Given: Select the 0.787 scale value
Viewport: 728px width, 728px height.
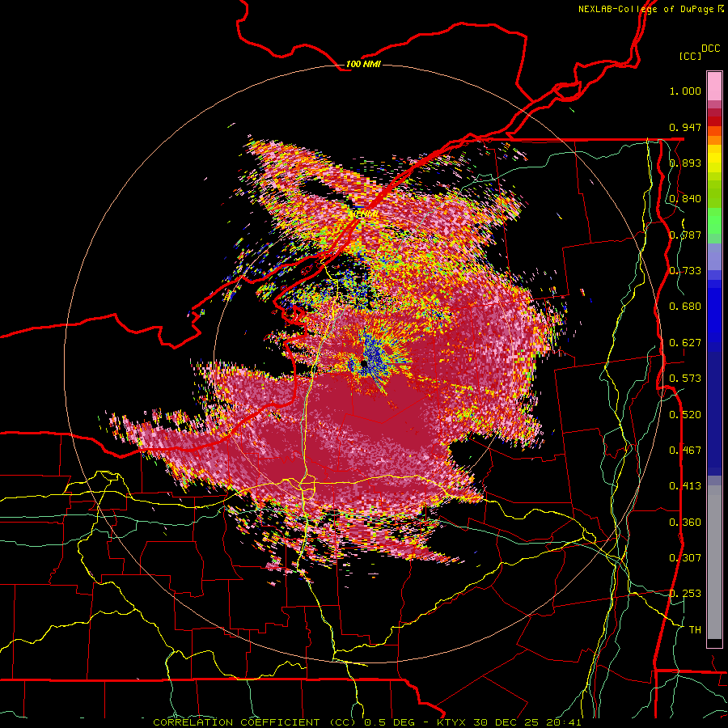Looking at the screenshot, I should click(x=685, y=235).
